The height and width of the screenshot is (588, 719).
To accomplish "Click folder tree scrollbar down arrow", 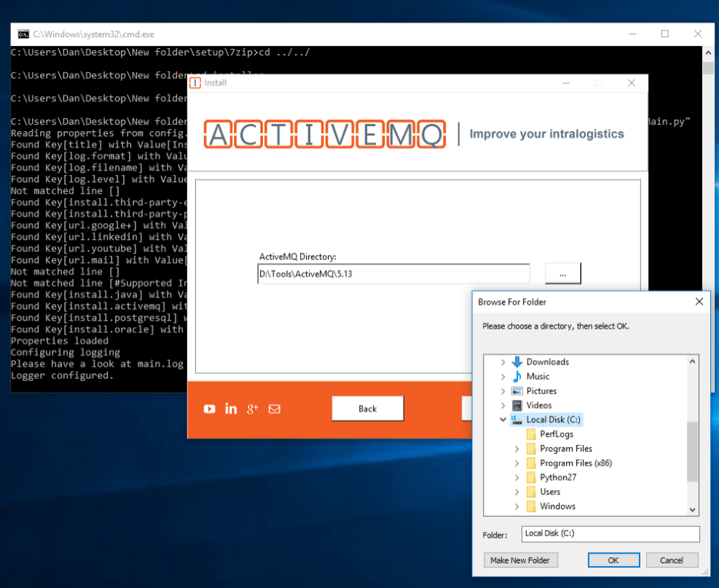I will 692,509.
